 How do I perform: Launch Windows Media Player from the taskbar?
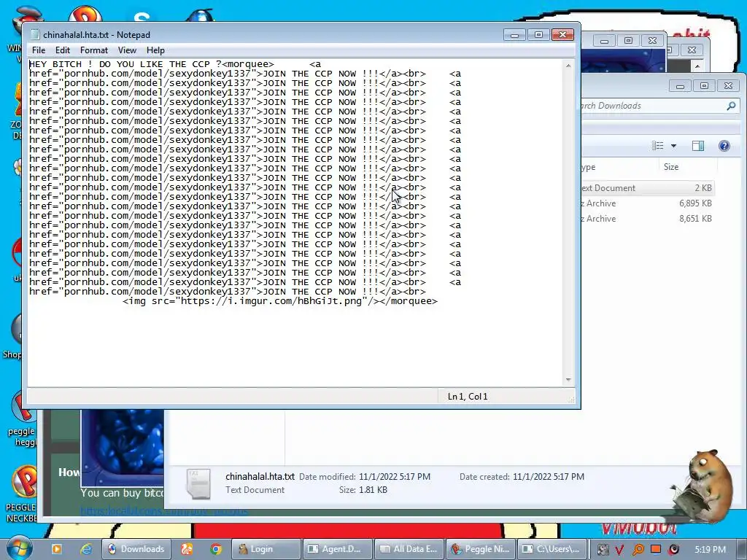57,549
